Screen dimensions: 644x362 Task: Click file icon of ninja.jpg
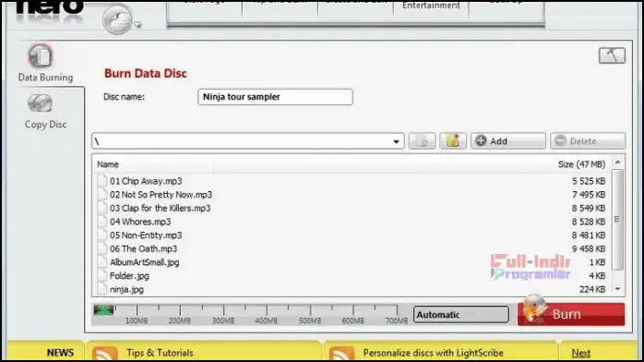[x=101, y=289]
